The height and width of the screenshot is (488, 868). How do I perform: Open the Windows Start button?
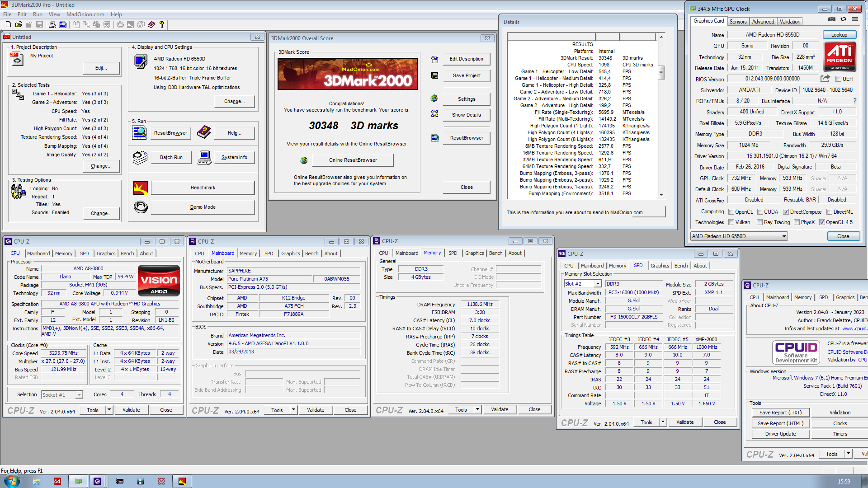[x=12, y=481]
